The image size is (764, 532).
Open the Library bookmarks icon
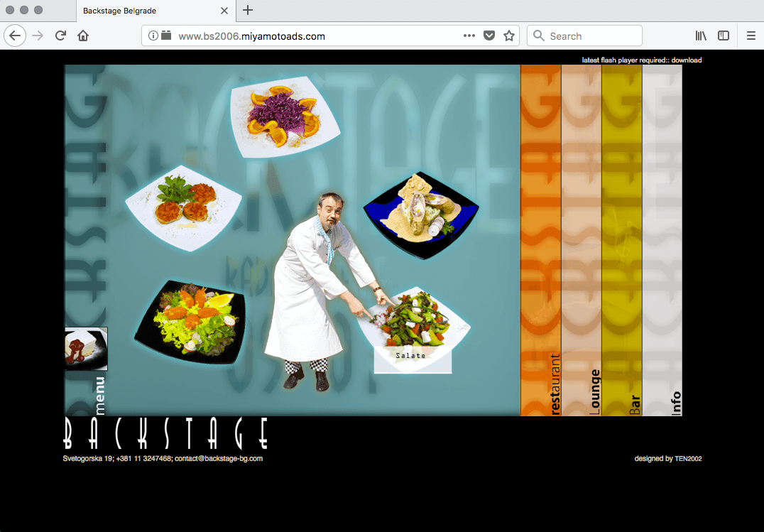pyautogui.click(x=701, y=36)
